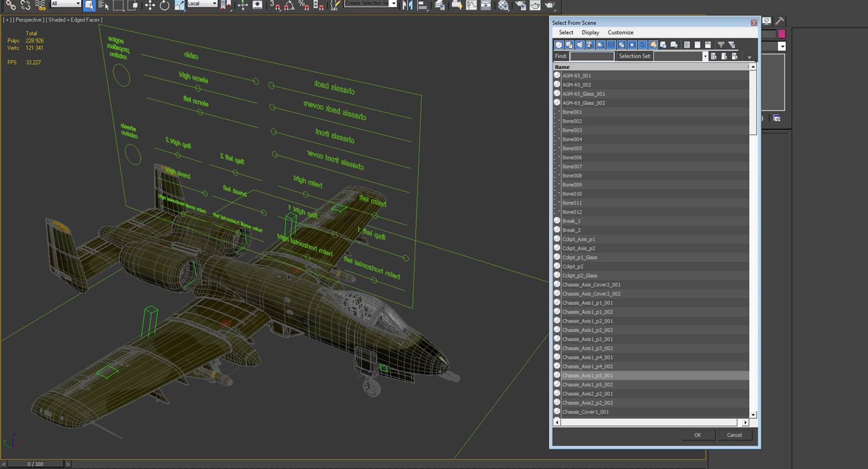Activate the Select and Rotate tool
The image size is (868, 469).
click(x=165, y=5)
